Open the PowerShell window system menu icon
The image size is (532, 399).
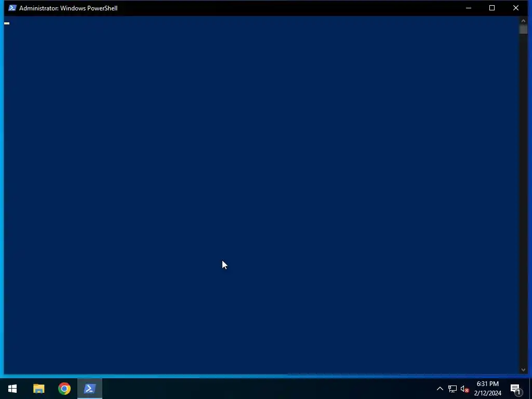pos(12,8)
